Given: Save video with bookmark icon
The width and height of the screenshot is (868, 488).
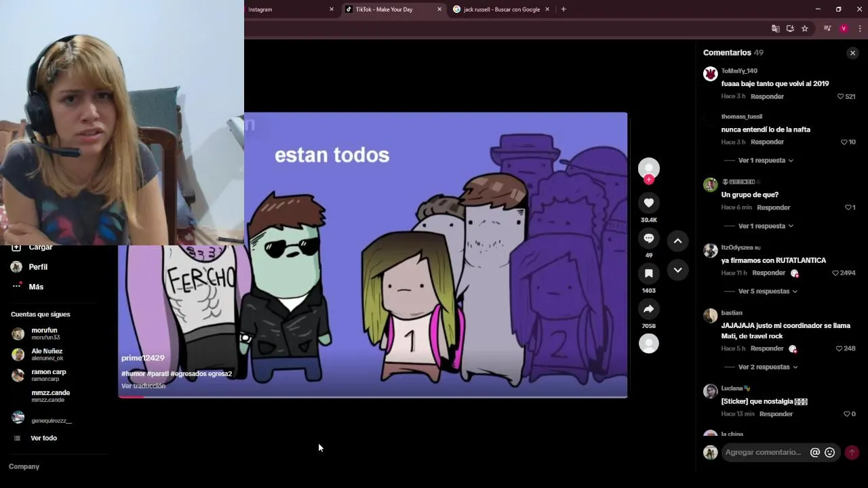Looking at the screenshot, I should coord(649,273).
